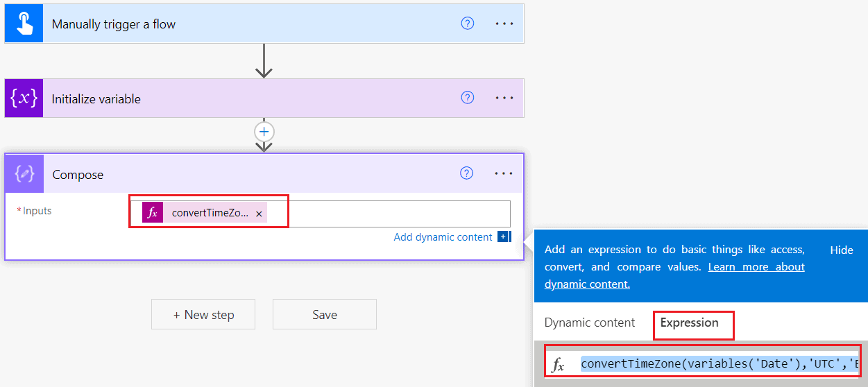
Task: Toggle the blue plus icon beside Add dynamic content
Action: click(x=504, y=237)
